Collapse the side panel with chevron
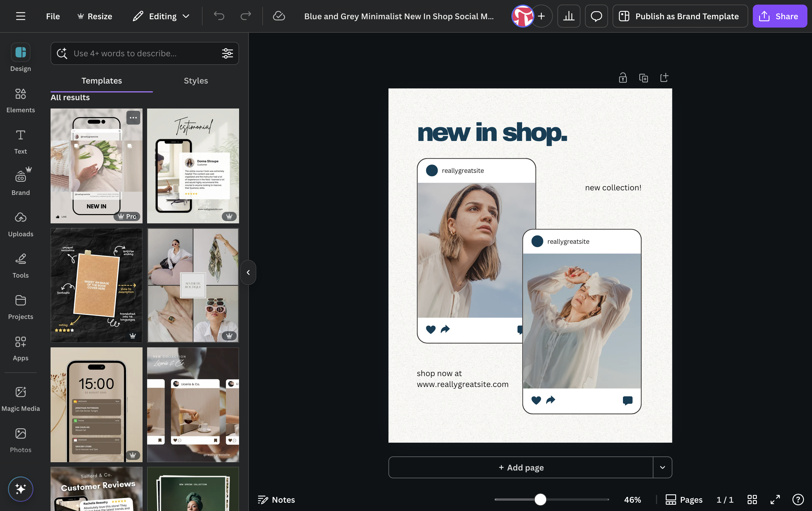 click(248, 272)
